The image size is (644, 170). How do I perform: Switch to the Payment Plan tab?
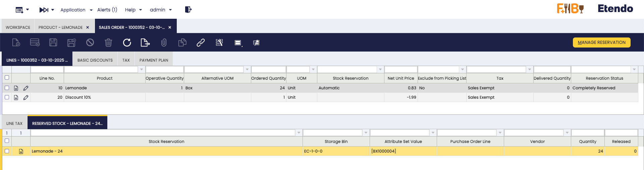[154, 60]
